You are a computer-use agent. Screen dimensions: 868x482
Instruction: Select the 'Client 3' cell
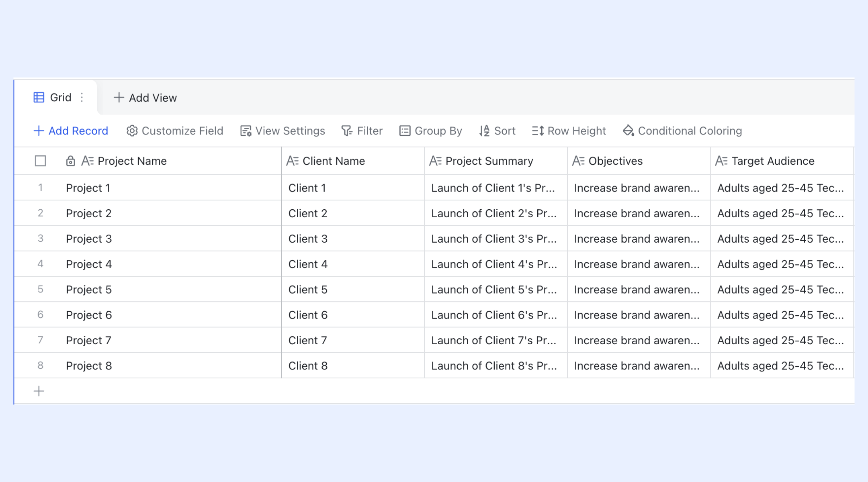click(353, 239)
